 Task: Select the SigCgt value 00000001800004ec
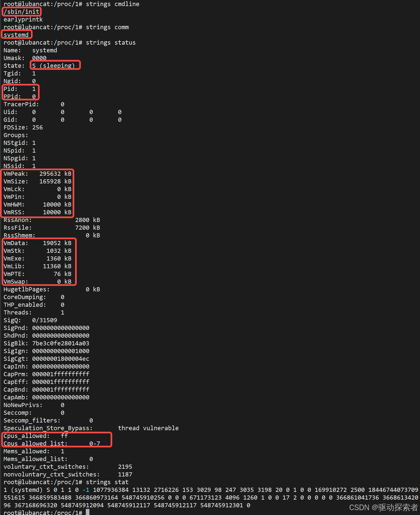(61, 358)
